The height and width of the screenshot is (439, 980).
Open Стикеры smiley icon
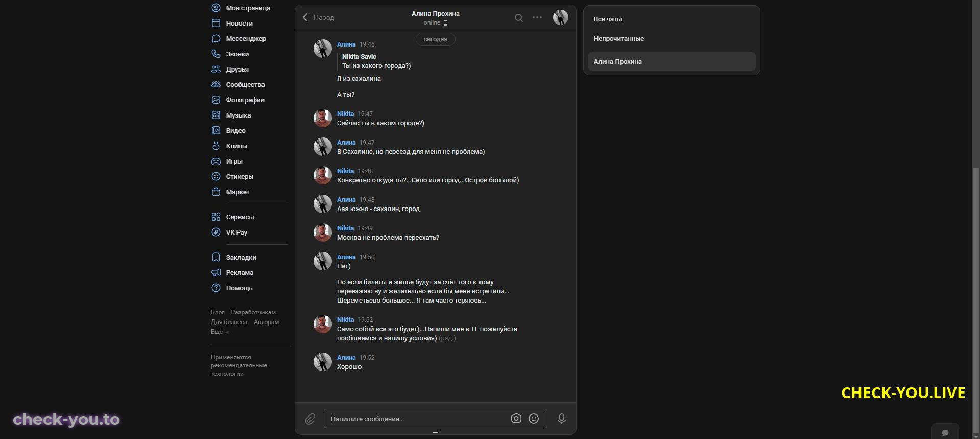point(216,176)
